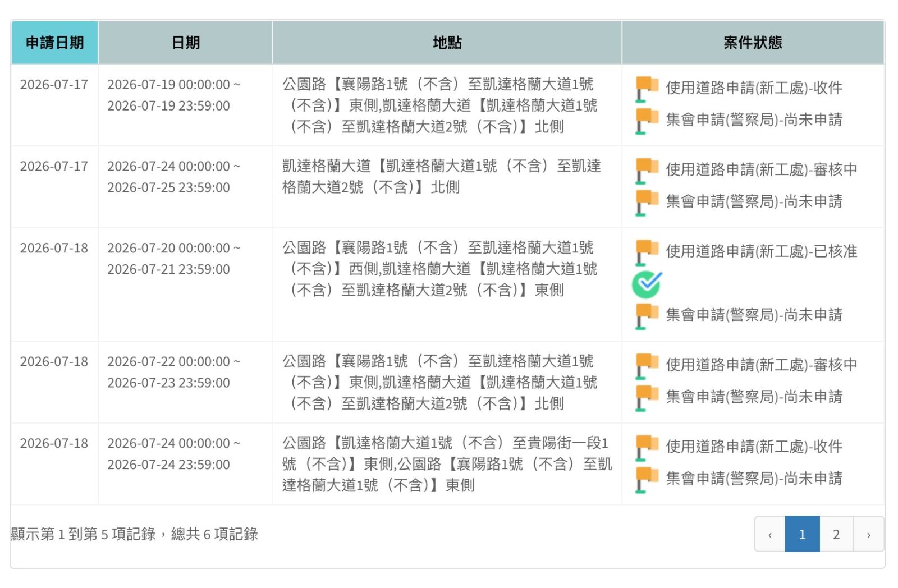This screenshot has height=588, width=898.
Task: Click the green approved checkmark icon
Action: tap(647, 284)
